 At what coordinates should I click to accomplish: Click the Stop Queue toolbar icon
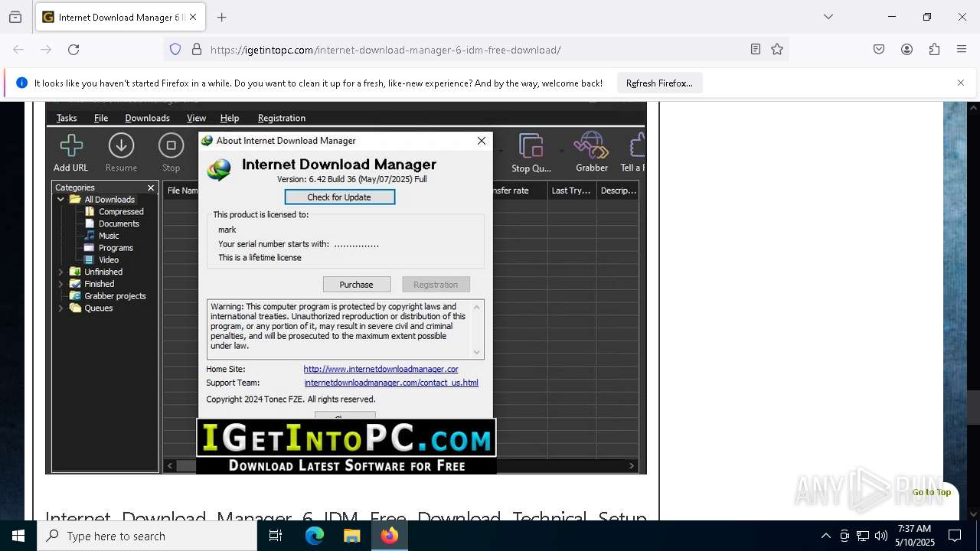pos(531,152)
